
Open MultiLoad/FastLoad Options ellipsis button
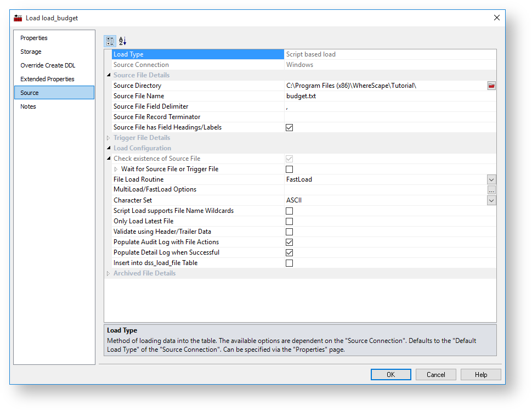click(x=491, y=190)
